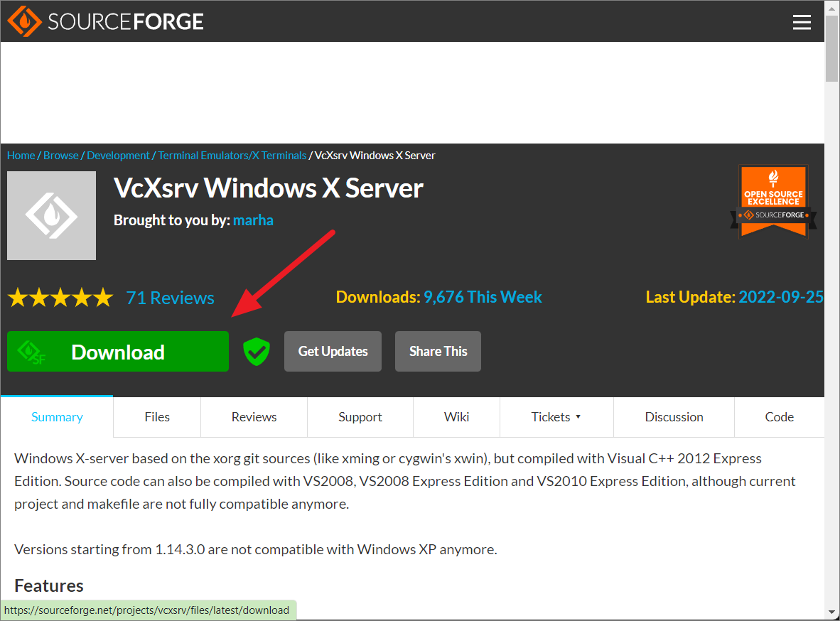The image size is (840, 621).
Task: Click the five-star rating
Action: click(x=60, y=298)
